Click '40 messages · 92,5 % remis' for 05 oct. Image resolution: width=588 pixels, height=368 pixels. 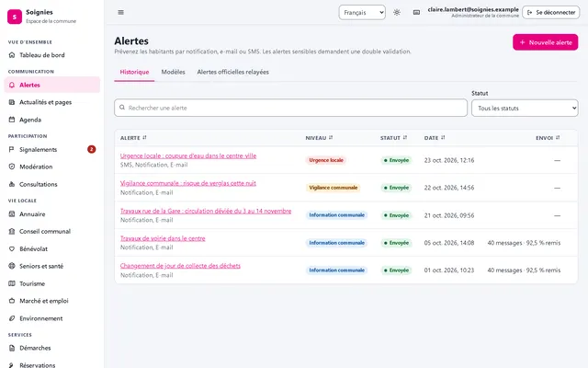[524, 243]
